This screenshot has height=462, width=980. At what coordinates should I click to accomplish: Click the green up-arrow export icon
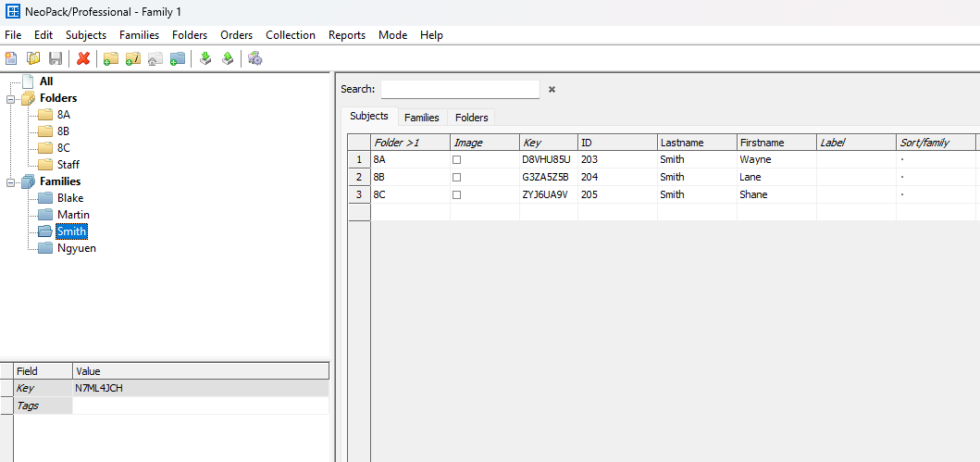point(228,58)
